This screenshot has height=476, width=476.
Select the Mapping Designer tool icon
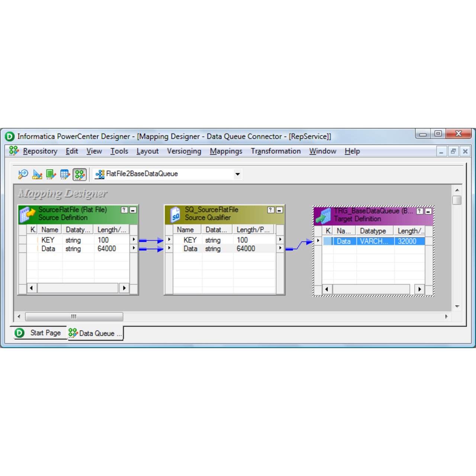(80, 174)
